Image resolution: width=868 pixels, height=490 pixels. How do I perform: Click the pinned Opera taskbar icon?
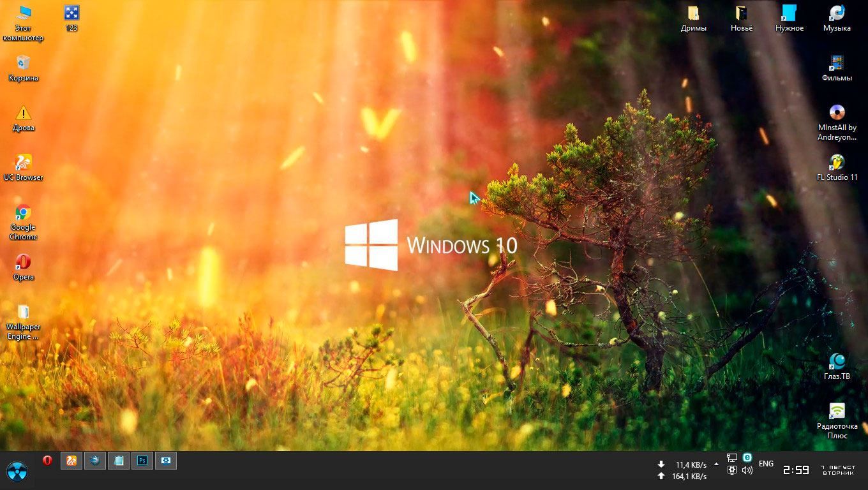(x=47, y=460)
